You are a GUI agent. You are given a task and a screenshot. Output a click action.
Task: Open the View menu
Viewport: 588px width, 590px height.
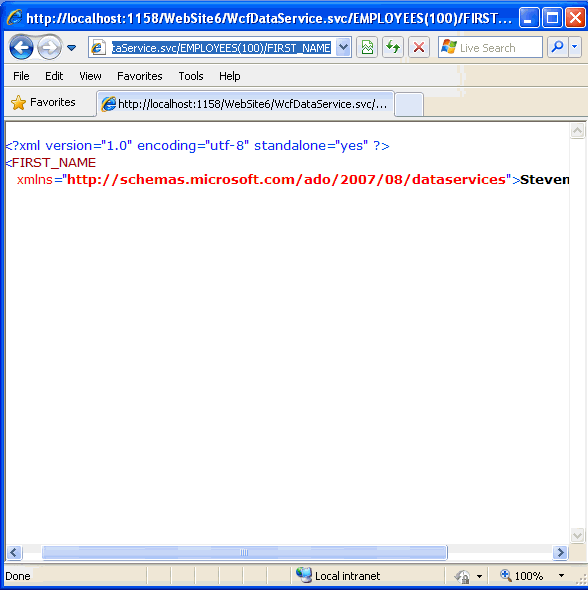(x=90, y=76)
